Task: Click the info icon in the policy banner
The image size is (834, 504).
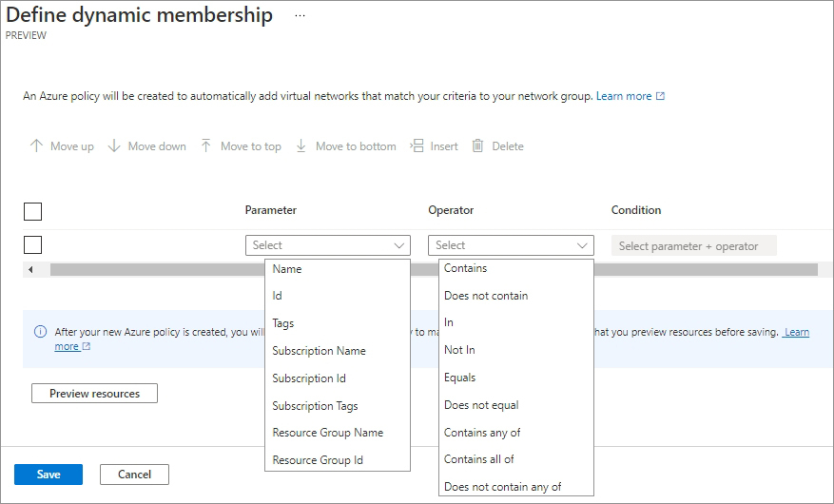Action: click(40, 332)
